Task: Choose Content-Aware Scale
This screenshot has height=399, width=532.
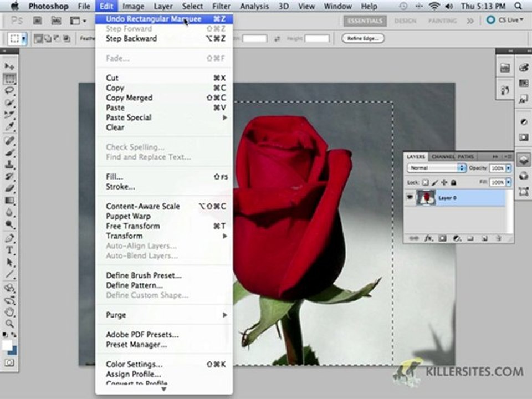Action: click(164, 206)
